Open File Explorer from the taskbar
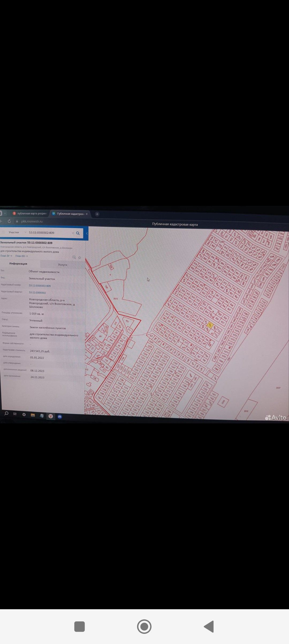This screenshot has height=644, width=289. pyautogui.click(x=33, y=415)
